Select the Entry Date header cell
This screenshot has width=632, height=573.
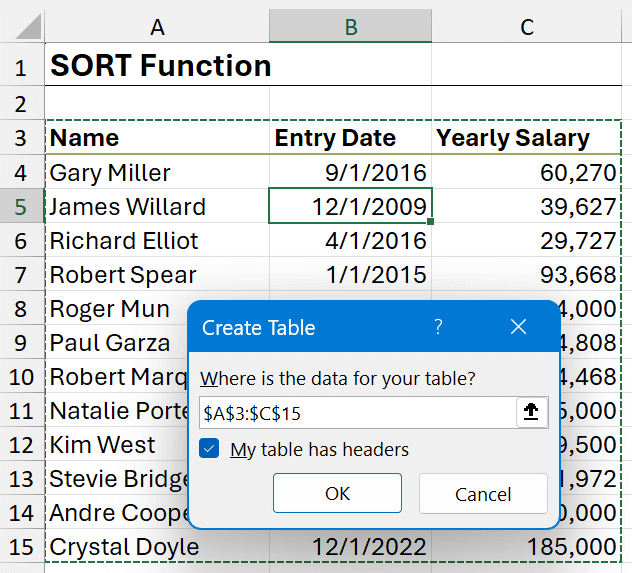coord(350,138)
